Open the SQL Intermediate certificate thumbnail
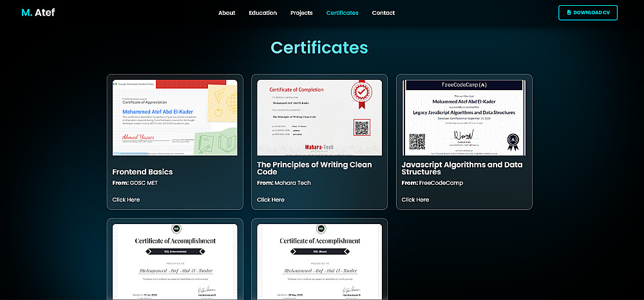 (x=175, y=262)
